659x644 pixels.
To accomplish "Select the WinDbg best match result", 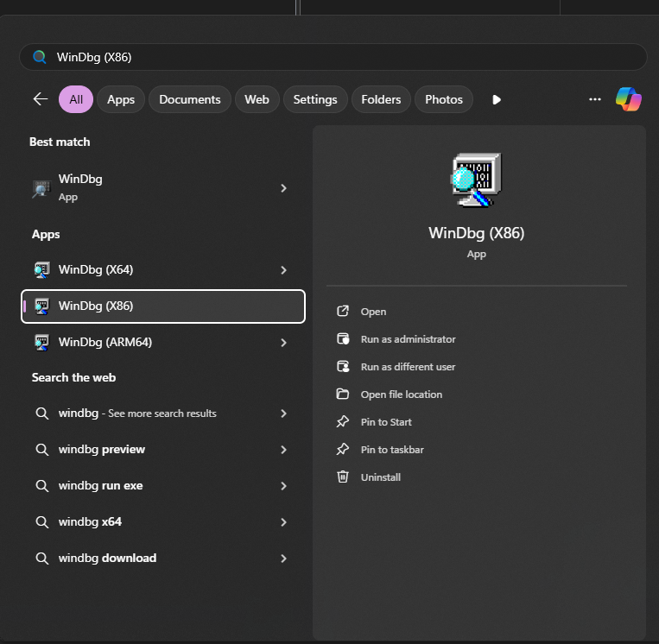I will click(x=163, y=188).
